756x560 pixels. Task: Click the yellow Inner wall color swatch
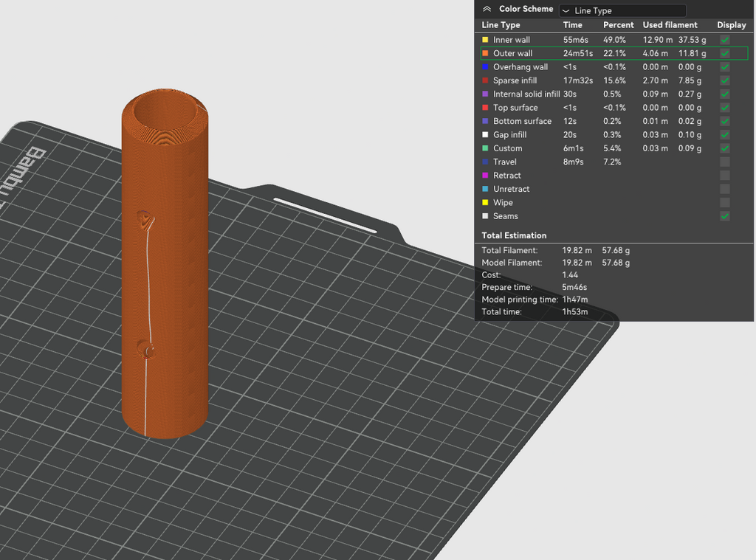(485, 40)
